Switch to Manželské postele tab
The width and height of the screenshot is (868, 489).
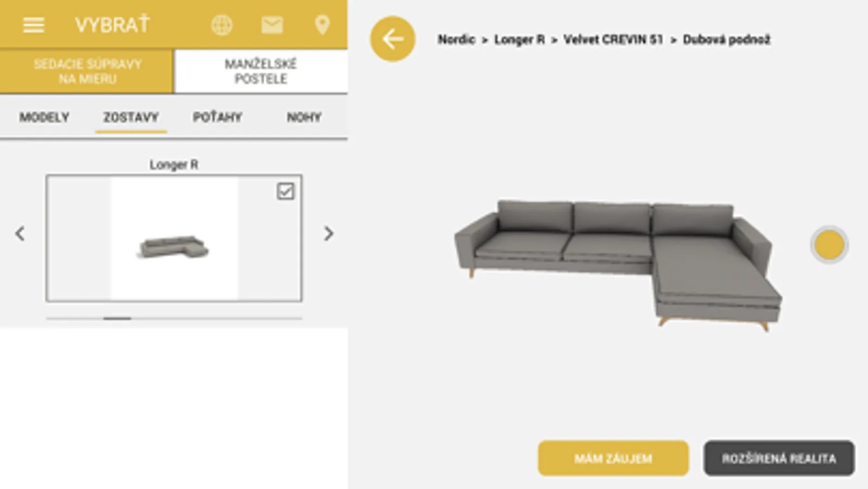tap(261, 71)
